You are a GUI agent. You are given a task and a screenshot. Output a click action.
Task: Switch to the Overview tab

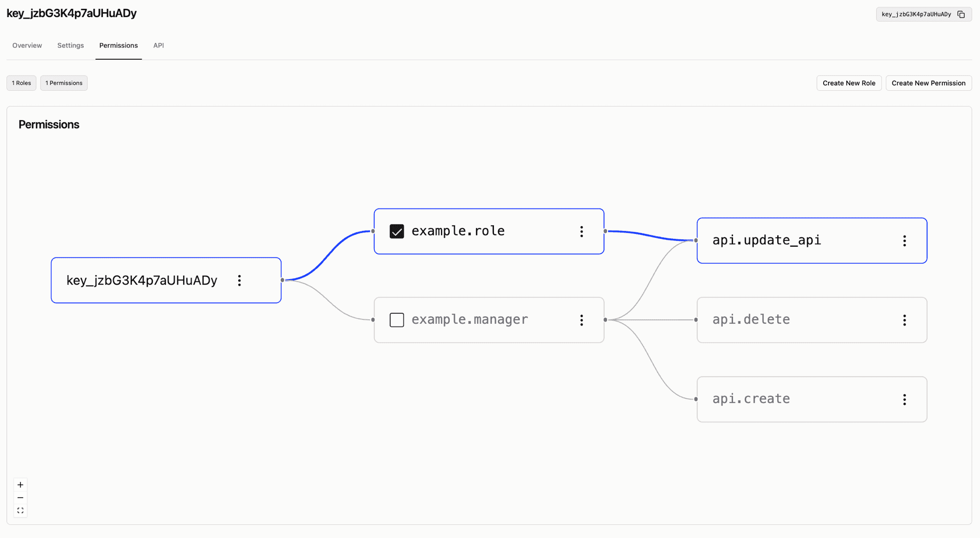coord(26,45)
